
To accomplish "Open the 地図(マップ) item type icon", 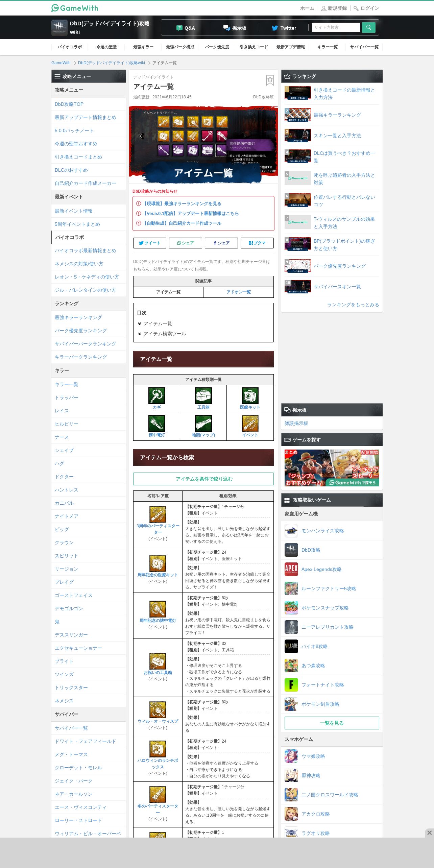I will 203,424.
